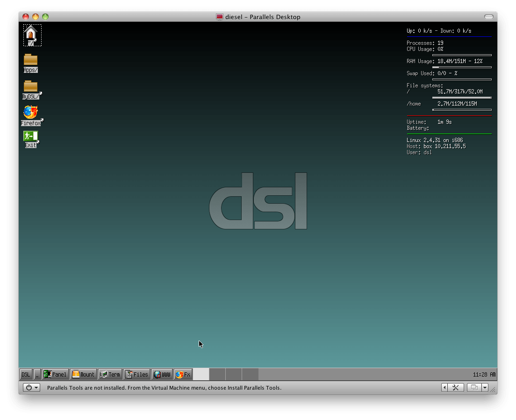
Task: Expand the dropdown at the Parallels bar's right
Action: (x=485, y=387)
